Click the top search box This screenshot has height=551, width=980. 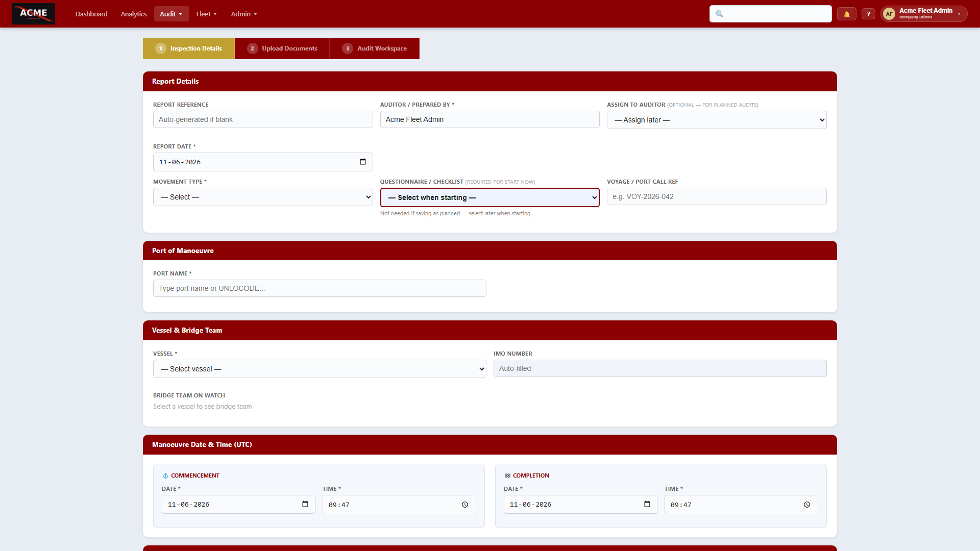(x=770, y=14)
